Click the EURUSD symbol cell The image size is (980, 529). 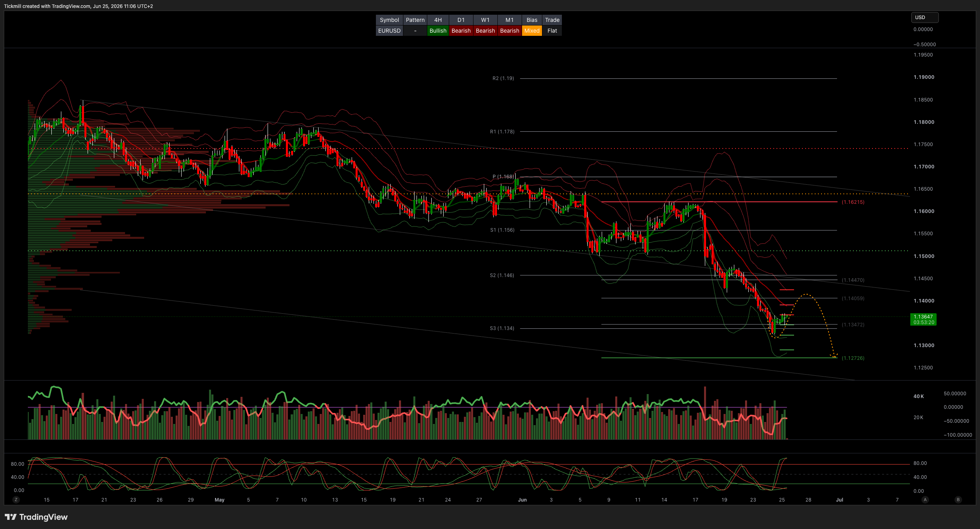[x=389, y=31]
